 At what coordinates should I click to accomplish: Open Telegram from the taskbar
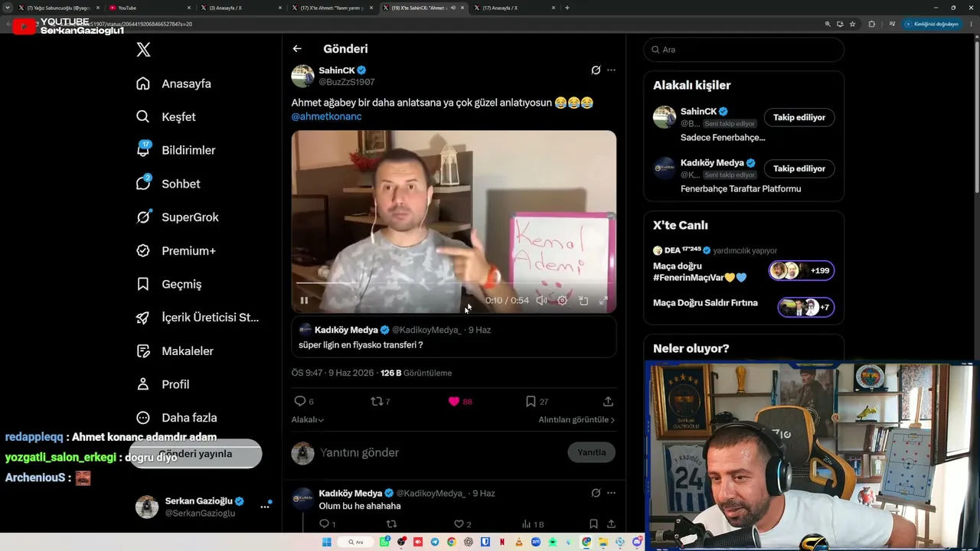[x=435, y=543]
